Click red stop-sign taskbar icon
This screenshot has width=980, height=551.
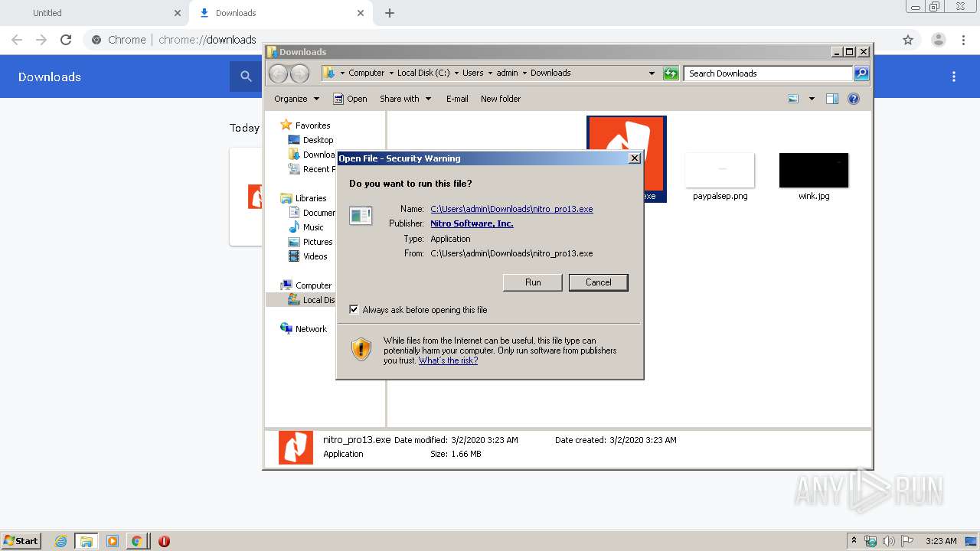click(x=164, y=541)
